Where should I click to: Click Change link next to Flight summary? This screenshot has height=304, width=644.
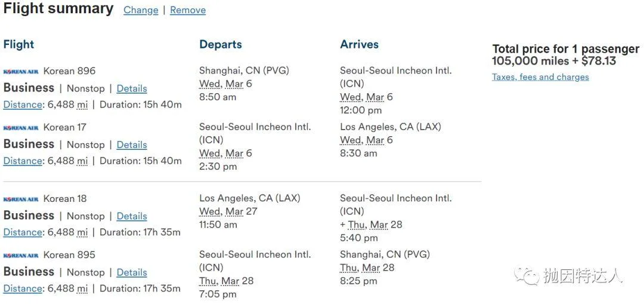(x=141, y=10)
